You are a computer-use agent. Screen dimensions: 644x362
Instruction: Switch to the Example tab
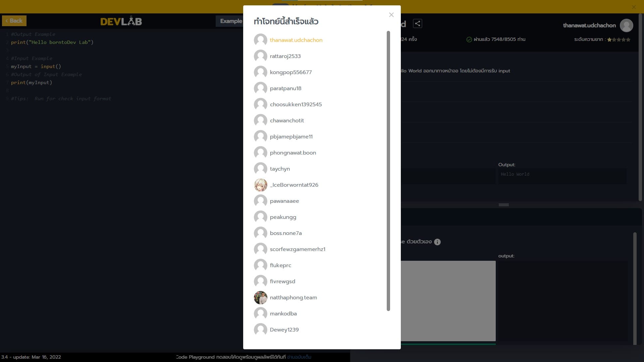pos(231,21)
